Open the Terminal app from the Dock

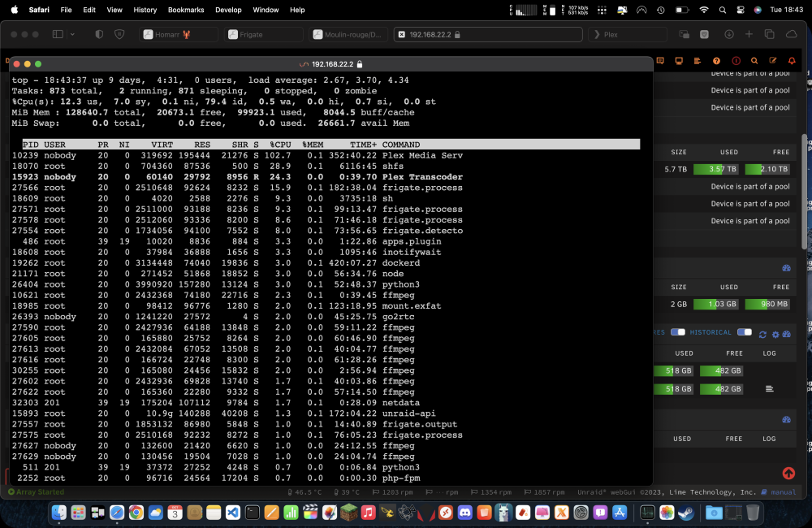tap(253, 513)
